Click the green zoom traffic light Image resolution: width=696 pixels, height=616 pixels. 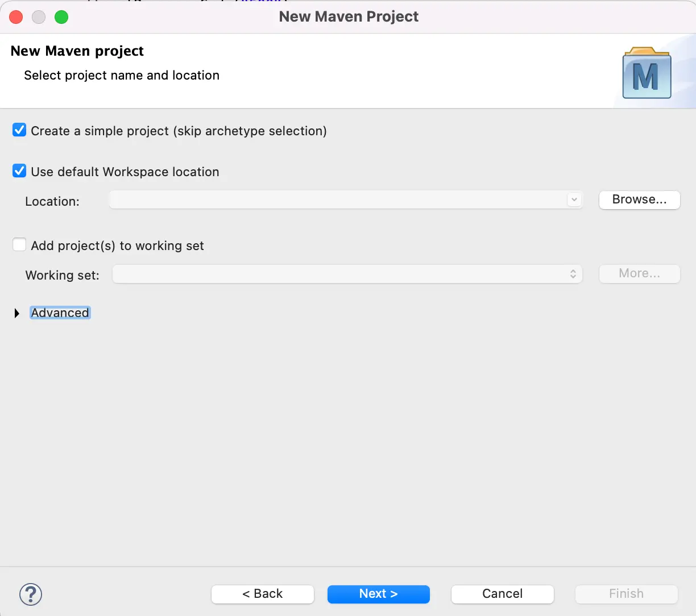[61, 17]
